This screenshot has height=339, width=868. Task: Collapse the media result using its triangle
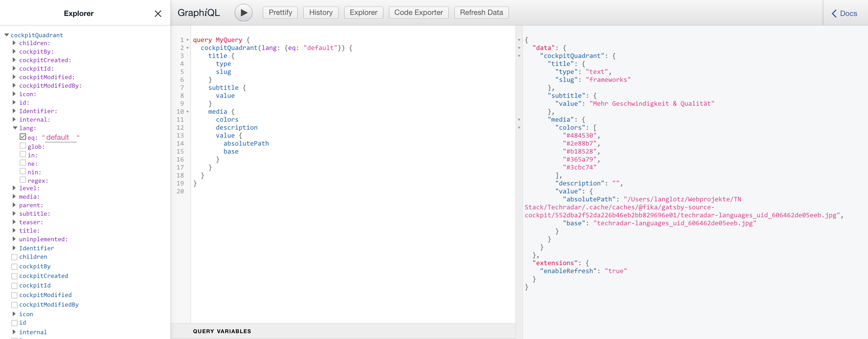click(x=519, y=120)
